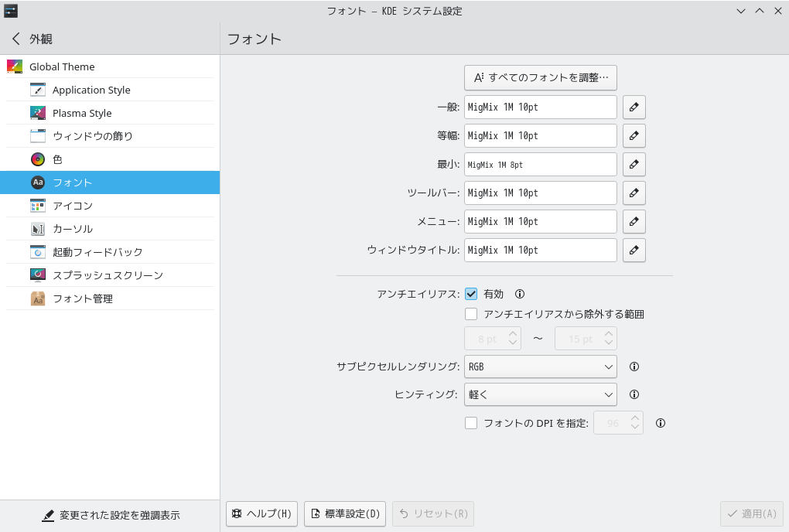The image size is (789, 532).
Task: Edit the ウィンドウタイトル font with pencil button
Action: (634, 251)
